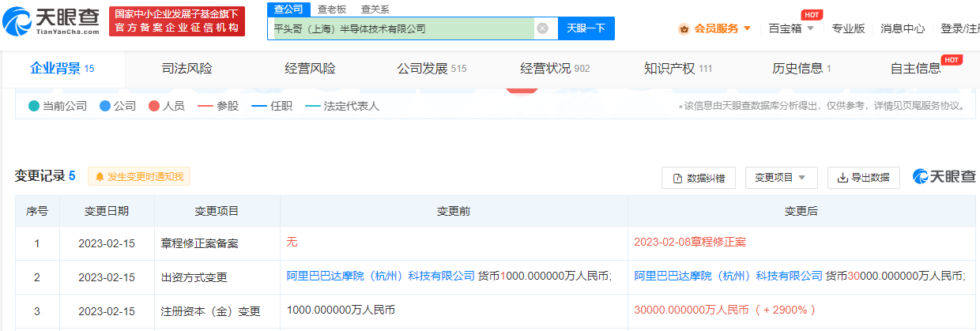This screenshot has height=331, width=980.
Task: Clear the search box with the X icon
Action: 542,28
